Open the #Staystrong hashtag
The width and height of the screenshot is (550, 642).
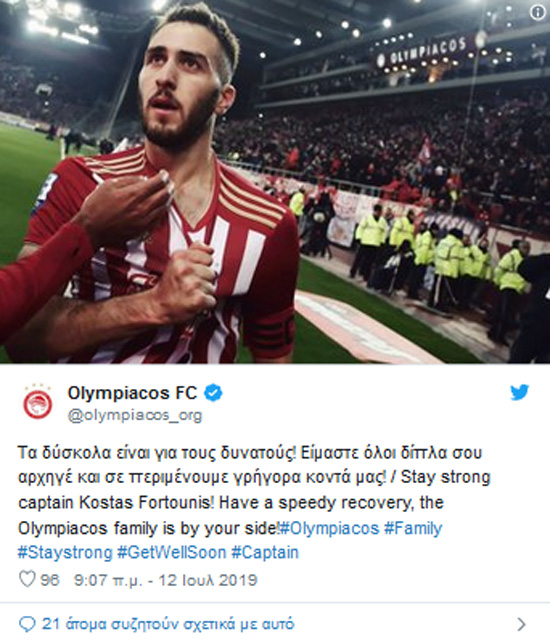tap(65, 553)
